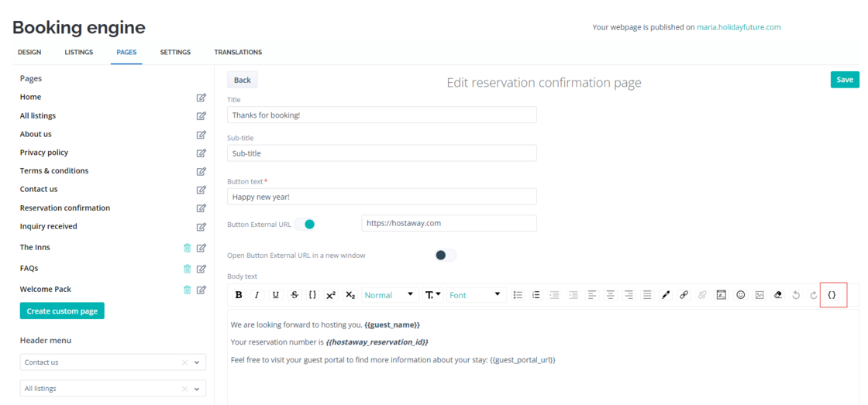Save the reservation confirmation page
The height and width of the screenshot is (405, 868).
pos(845,80)
